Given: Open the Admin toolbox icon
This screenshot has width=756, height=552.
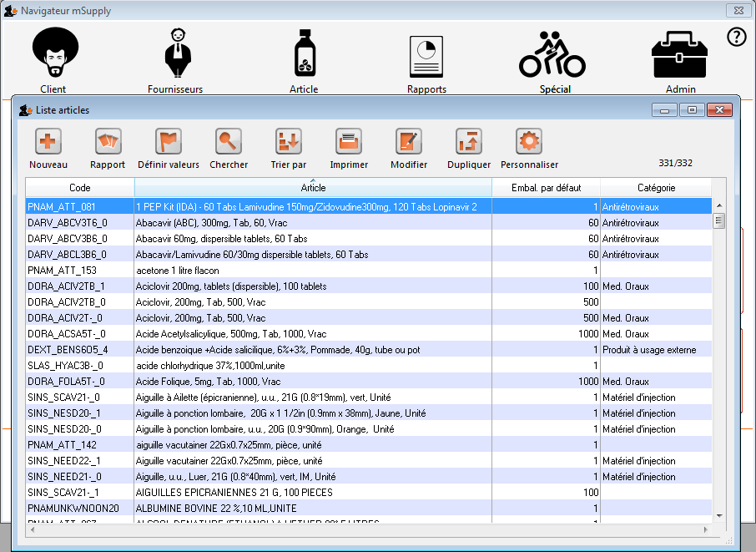Looking at the screenshot, I should 679,54.
